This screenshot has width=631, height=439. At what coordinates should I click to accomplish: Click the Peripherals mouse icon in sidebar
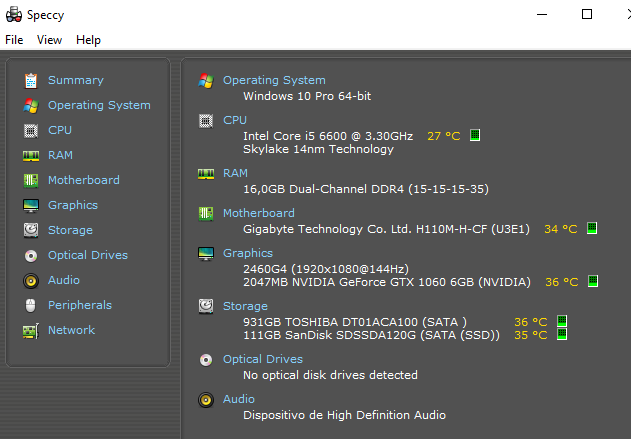(x=31, y=306)
